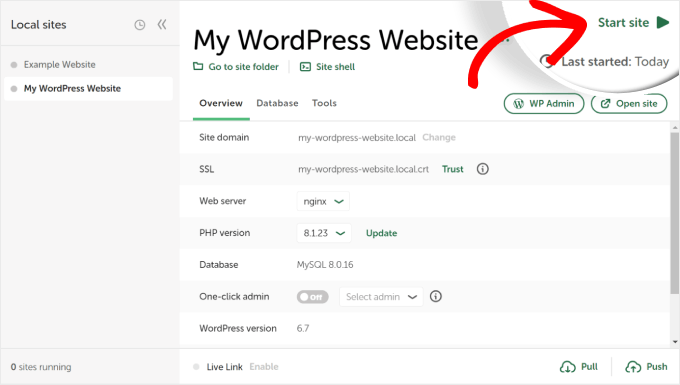Click the WordPress logo in WP Admin
The height and width of the screenshot is (385, 680).
point(518,104)
